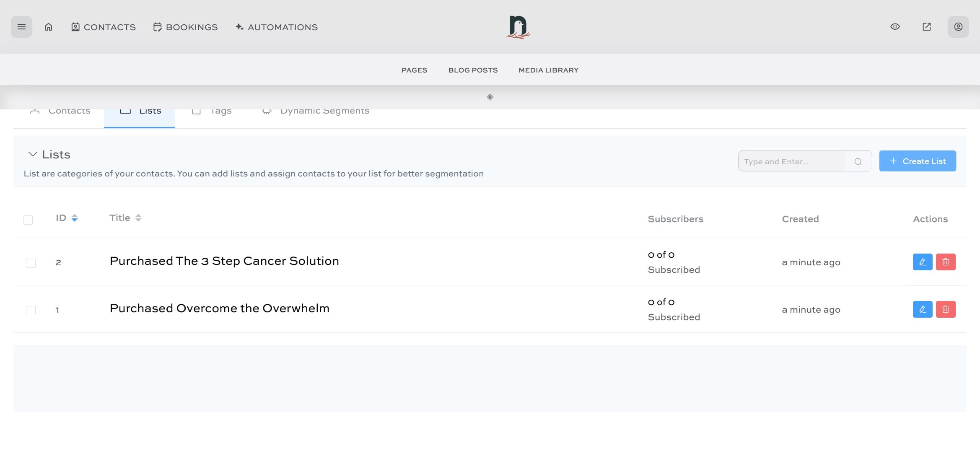Go to home via house icon

coord(49,27)
